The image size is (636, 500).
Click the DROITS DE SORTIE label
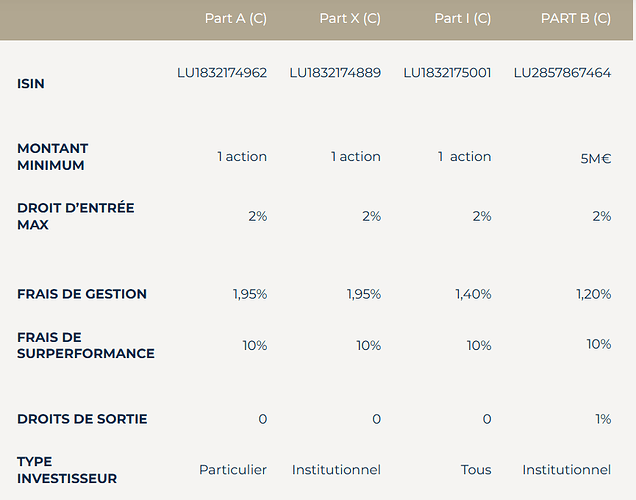(x=82, y=419)
